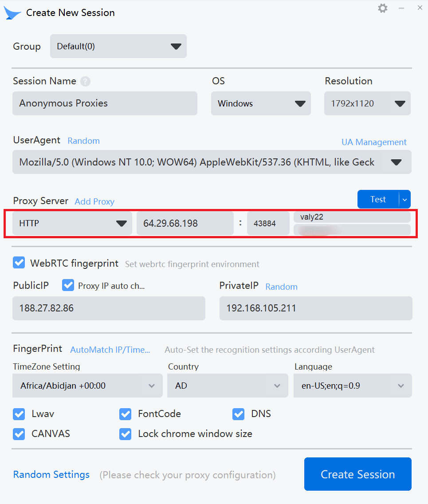The width and height of the screenshot is (428, 504).
Task: Click the Create Session button
Action: pos(357,474)
